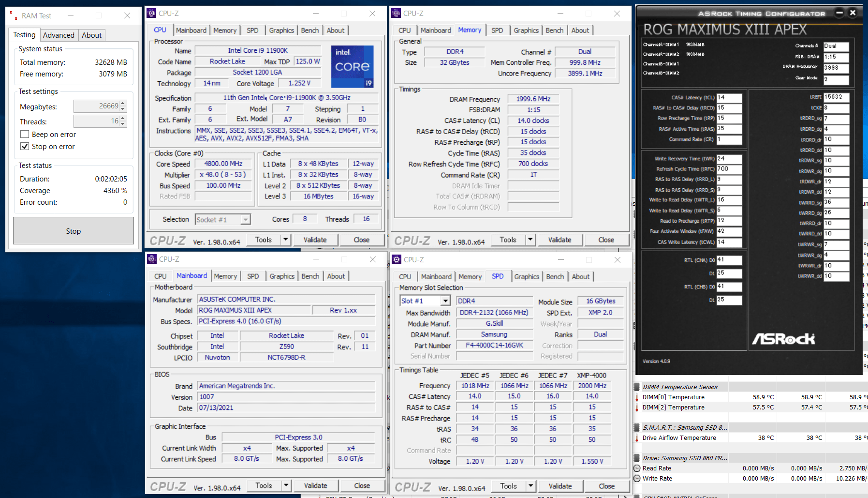The width and height of the screenshot is (868, 498).
Task: Enable the Beep on error checkbox
Action: pyautogui.click(x=25, y=134)
